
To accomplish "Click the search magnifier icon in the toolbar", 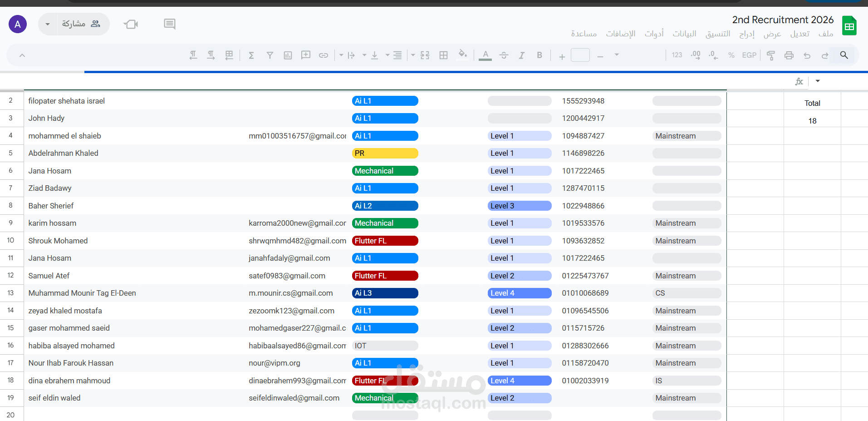I will click(x=844, y=55).
